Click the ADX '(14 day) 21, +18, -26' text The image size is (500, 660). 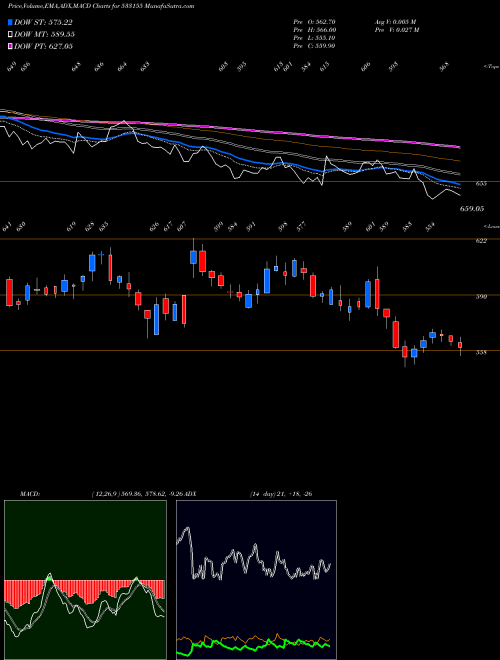pos(281,494)
